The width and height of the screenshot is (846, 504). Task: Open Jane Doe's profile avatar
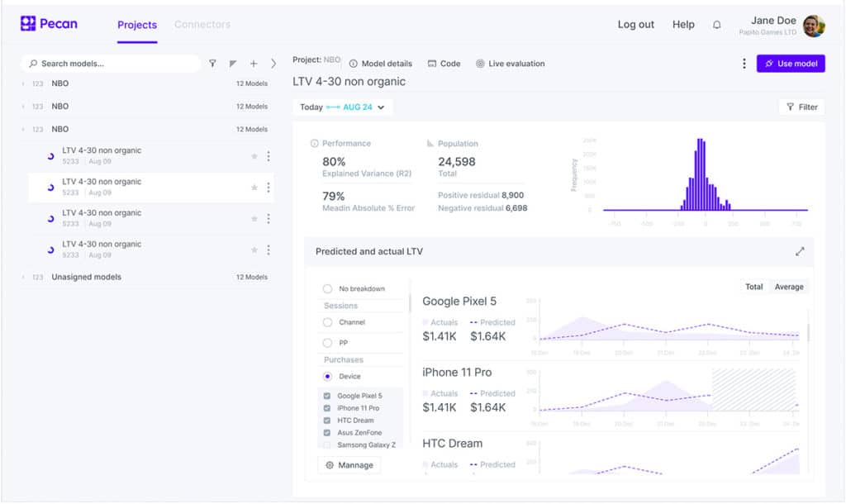tap(814, 26)
